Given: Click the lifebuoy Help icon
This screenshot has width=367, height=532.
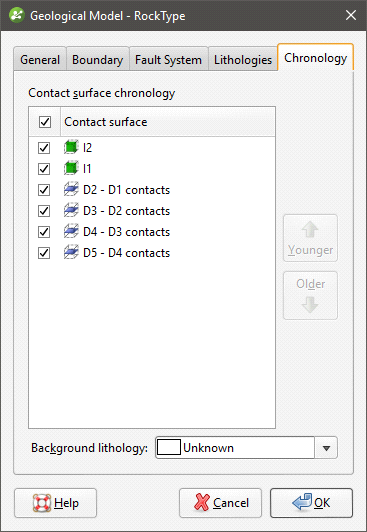Looking at the screenshot, I should (x=42, y=503).
